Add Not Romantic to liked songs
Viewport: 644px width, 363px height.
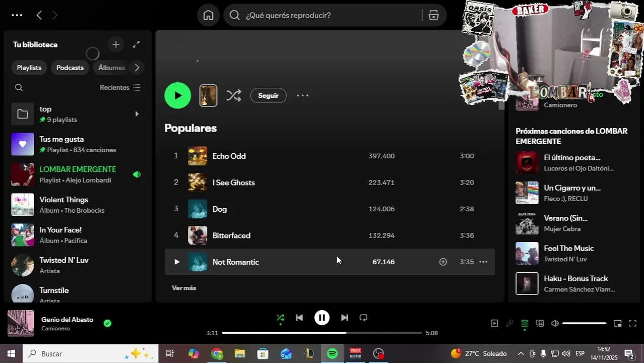443,262
